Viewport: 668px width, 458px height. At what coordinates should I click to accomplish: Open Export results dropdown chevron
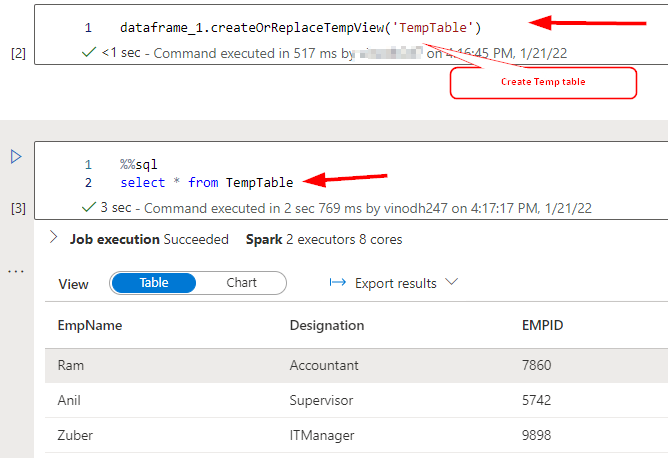pyautogui.click(x=451, y=282)
